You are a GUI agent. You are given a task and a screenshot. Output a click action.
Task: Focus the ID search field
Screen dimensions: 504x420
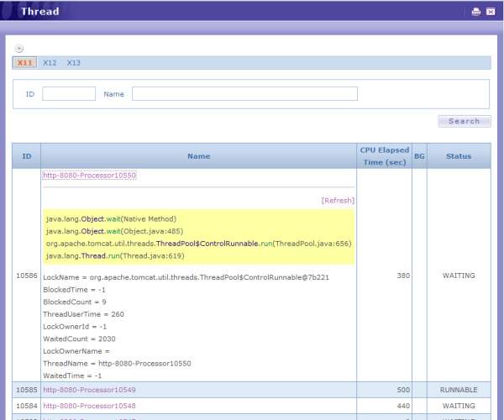pyautogui.click(x=69, y=94)
